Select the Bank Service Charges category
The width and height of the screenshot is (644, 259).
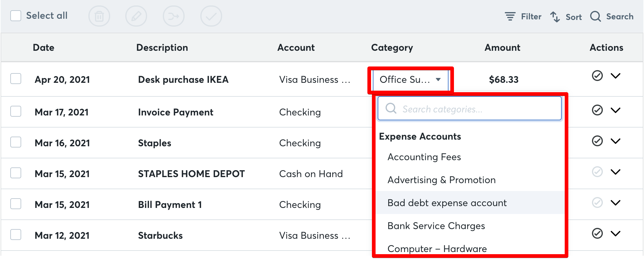click(x=436, y=226)
